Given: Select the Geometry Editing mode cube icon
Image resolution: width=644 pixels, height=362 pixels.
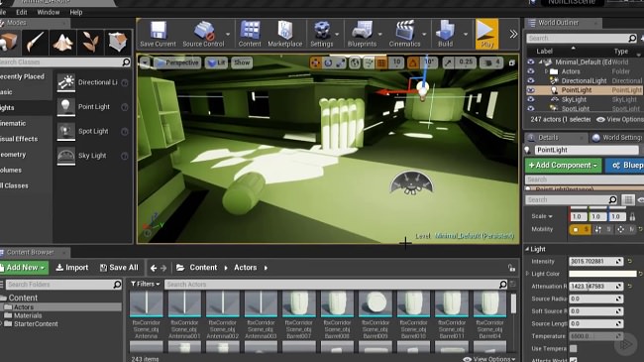Looking at the screenshot, I should tap(118, 42).
